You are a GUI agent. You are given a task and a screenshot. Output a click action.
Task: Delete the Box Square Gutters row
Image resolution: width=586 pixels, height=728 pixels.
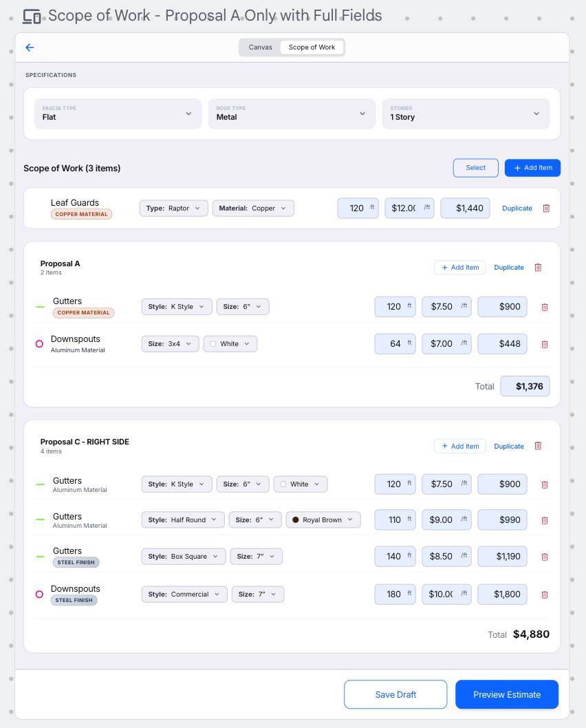click(545, 557)
